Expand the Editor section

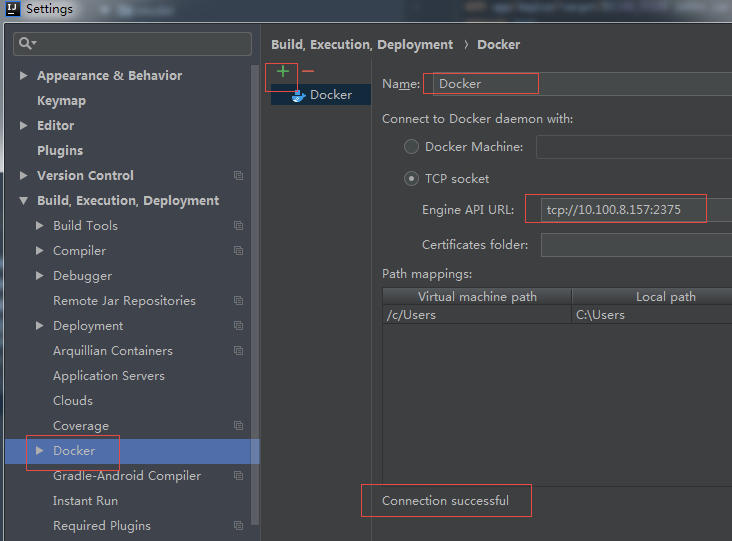23,126
